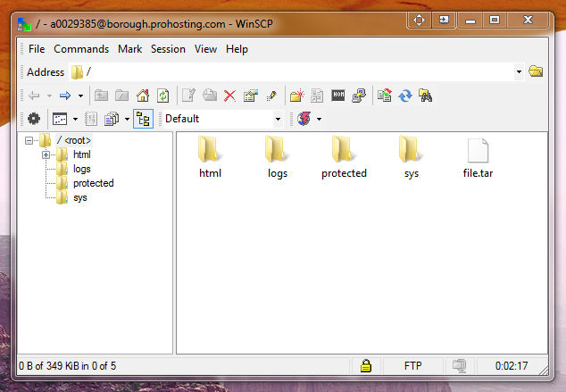Open the Session menu
Viewport: 566px width, 392px height.
pos(168,49)
